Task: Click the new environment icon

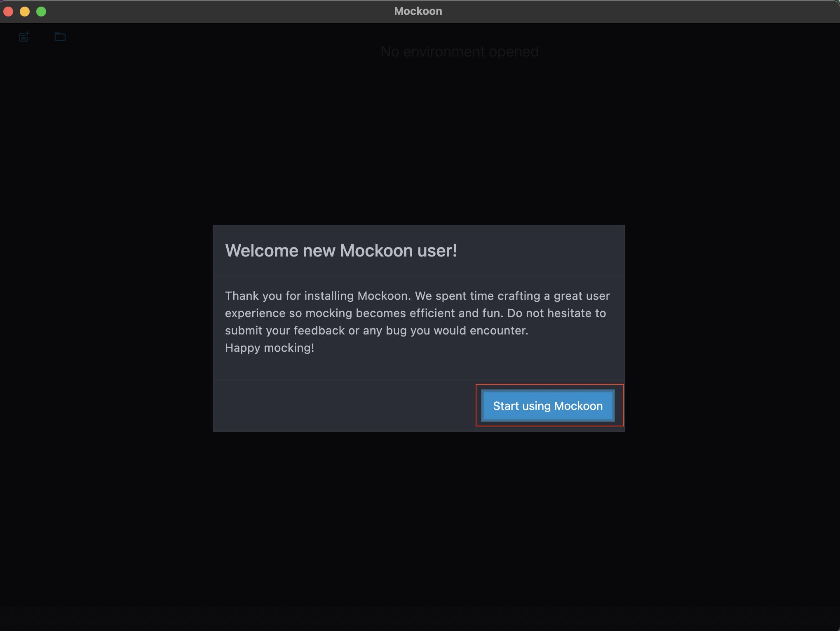Action: pos(24,37)
